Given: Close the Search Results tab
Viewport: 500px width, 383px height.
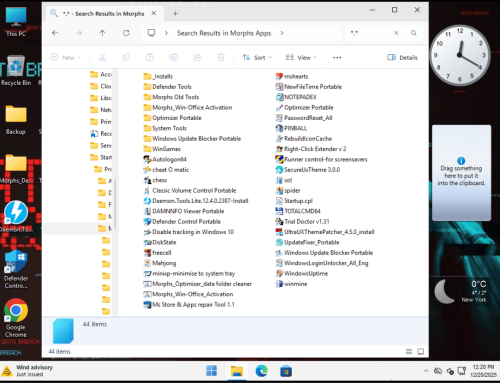Looking at the screenshot, I should coord(154,13).
